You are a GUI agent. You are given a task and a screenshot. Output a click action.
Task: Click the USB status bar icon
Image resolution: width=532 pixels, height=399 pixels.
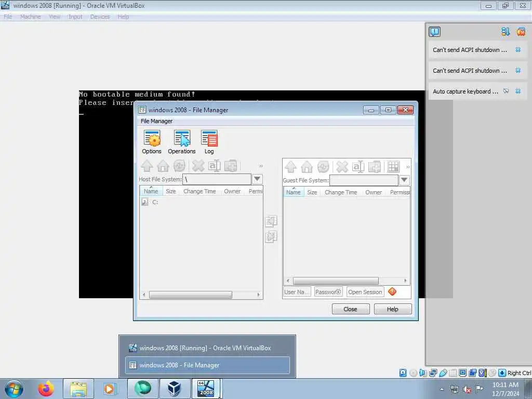tap(443, 373)
